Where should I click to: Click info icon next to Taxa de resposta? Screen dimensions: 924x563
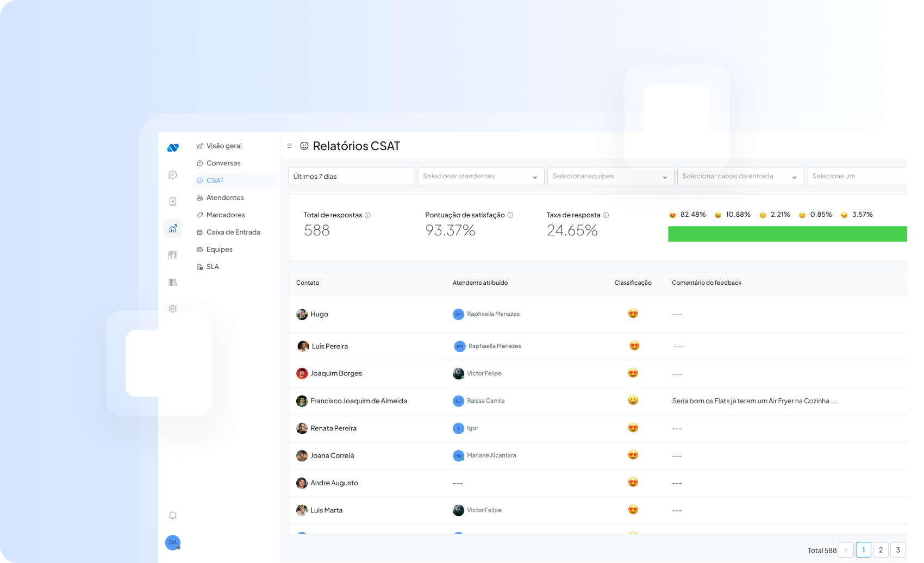(606, 215)
